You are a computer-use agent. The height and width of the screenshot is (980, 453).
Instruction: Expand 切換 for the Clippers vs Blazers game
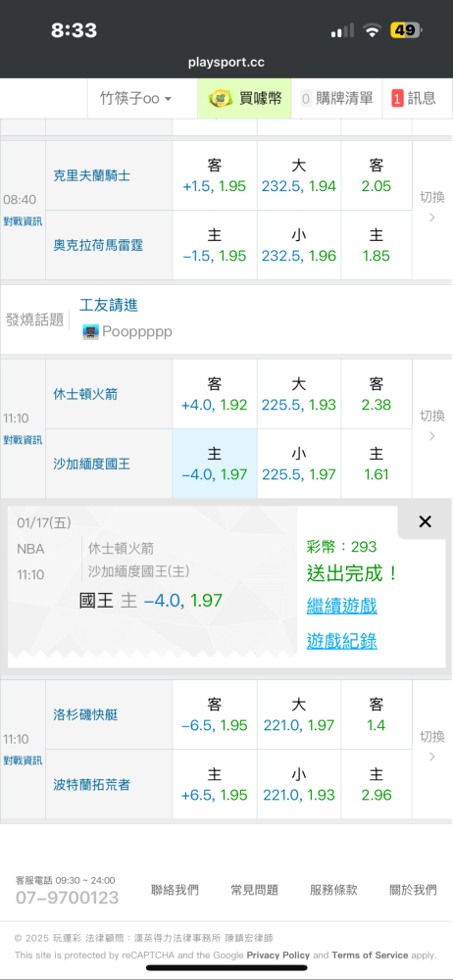431,746
